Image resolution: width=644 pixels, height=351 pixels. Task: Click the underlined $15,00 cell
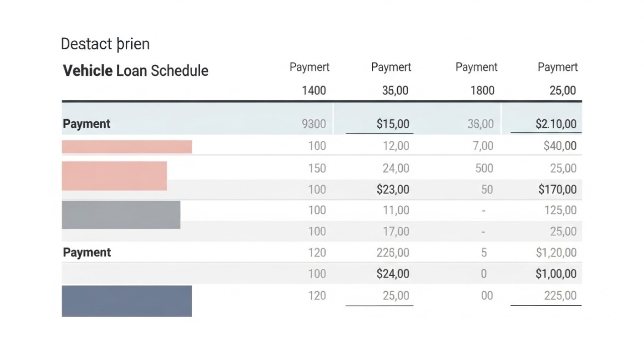[x=393, y=124]
